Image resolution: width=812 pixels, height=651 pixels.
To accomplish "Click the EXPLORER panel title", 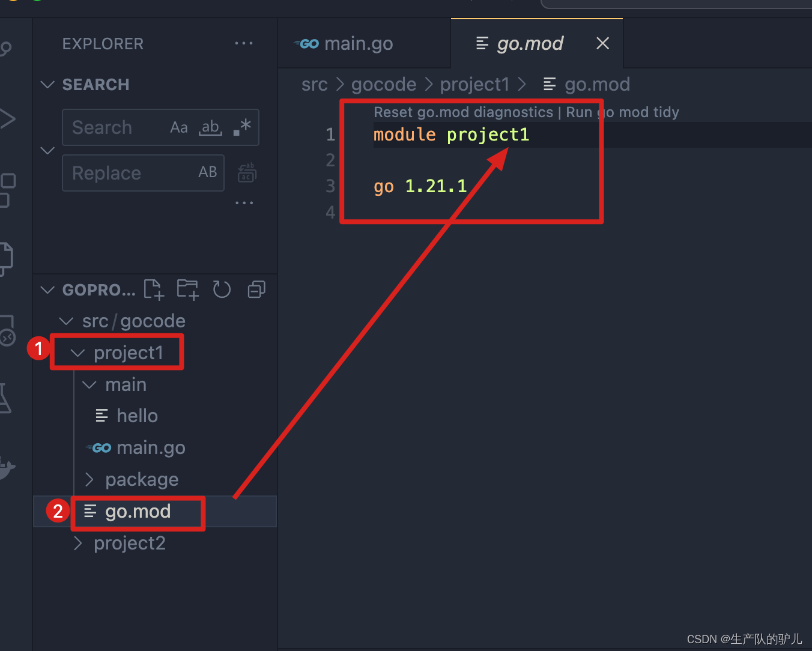I will click(x=103, y=44).
